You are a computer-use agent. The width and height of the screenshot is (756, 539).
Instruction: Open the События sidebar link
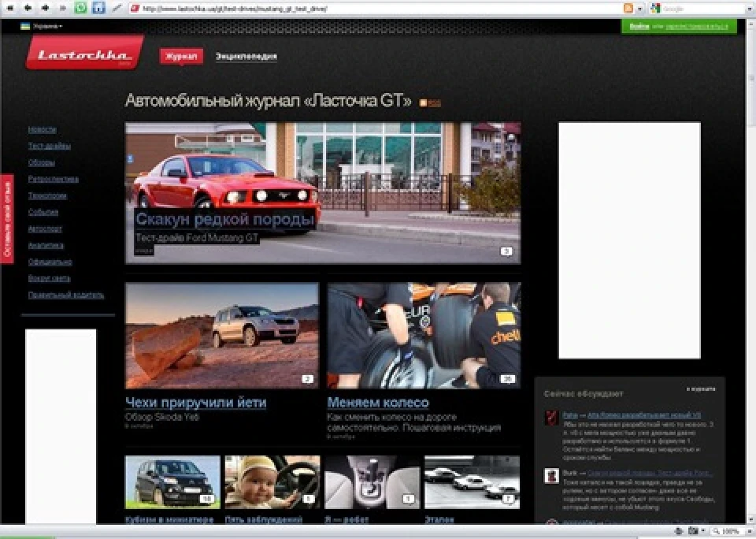click(43, 212)
